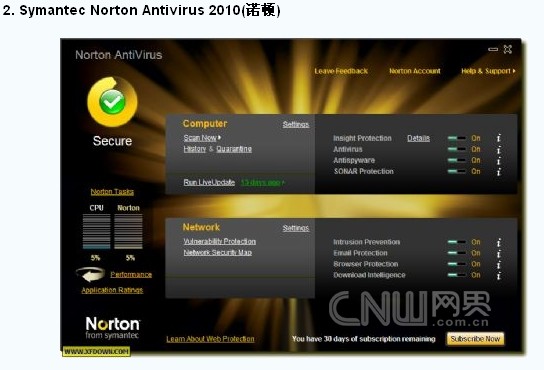
Task: Click the Subscribe Now button
Action: click(x=475, y=339)
